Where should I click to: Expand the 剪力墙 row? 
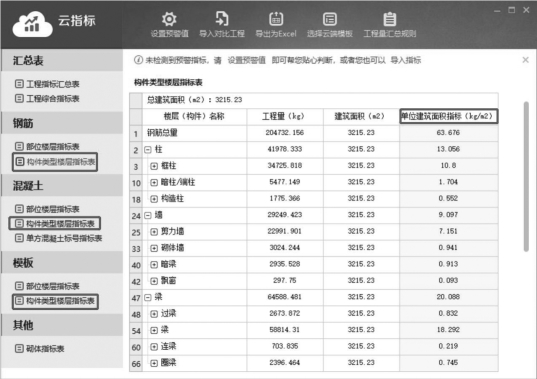154,232
